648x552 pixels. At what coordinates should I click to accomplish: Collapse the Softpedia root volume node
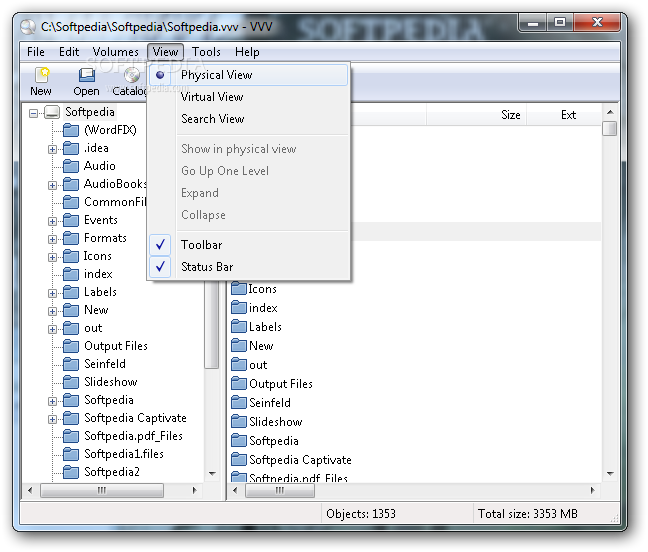click(x=33, y=113)
